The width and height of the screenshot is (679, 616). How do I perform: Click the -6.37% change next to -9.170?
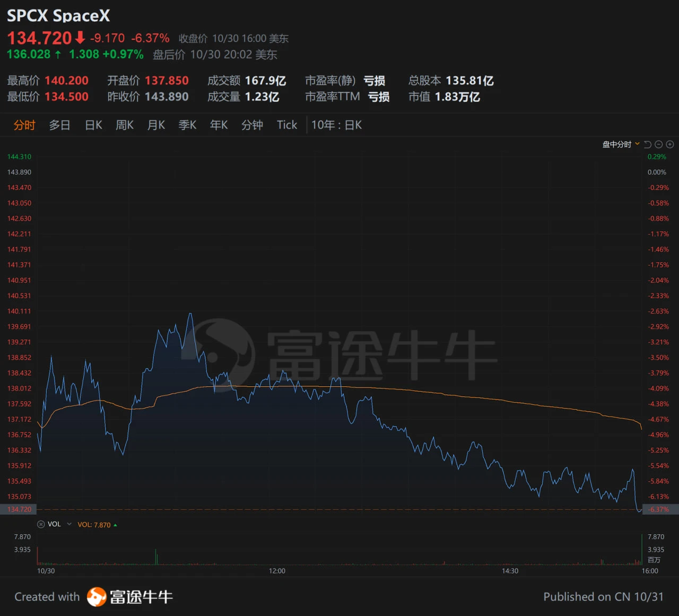[x=150, y=38]
